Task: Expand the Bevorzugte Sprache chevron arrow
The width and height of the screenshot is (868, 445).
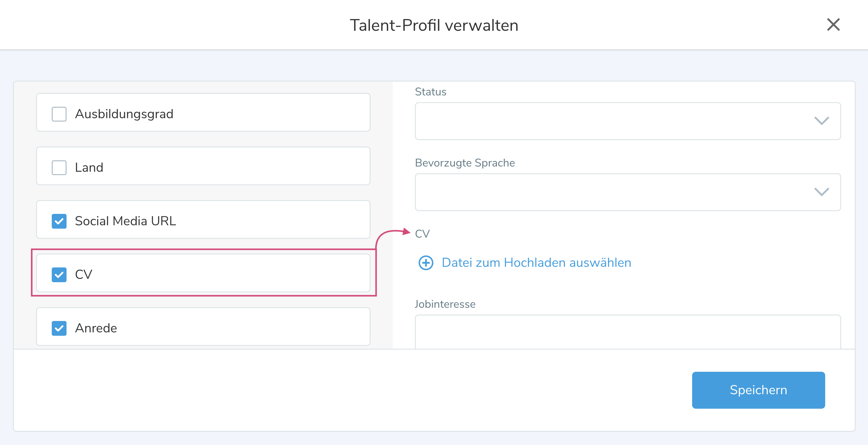Action: coord(821,192)
